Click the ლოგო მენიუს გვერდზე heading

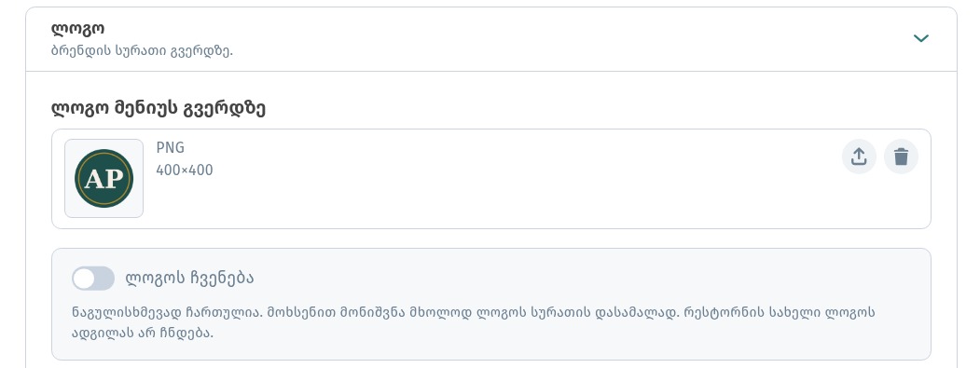159,109
